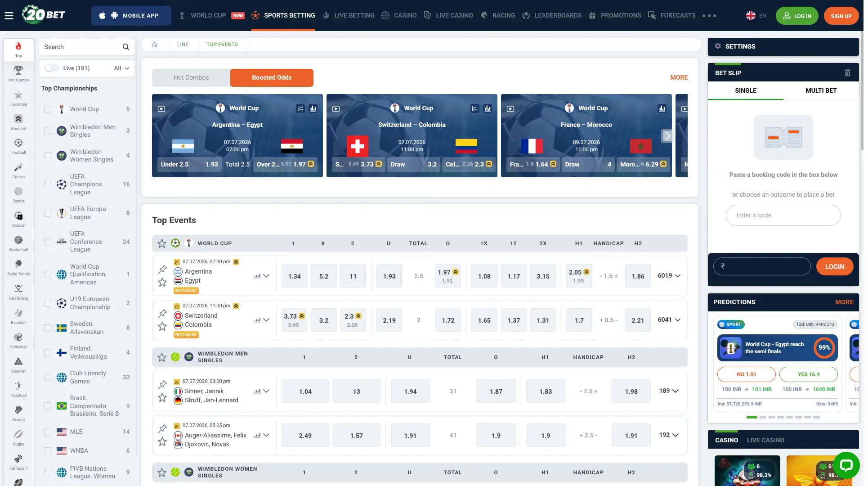The width and height of the screenshot is (868, 486).
Task: Check the Wimbledon Men Singles checkbox
Action: [48, 131]
